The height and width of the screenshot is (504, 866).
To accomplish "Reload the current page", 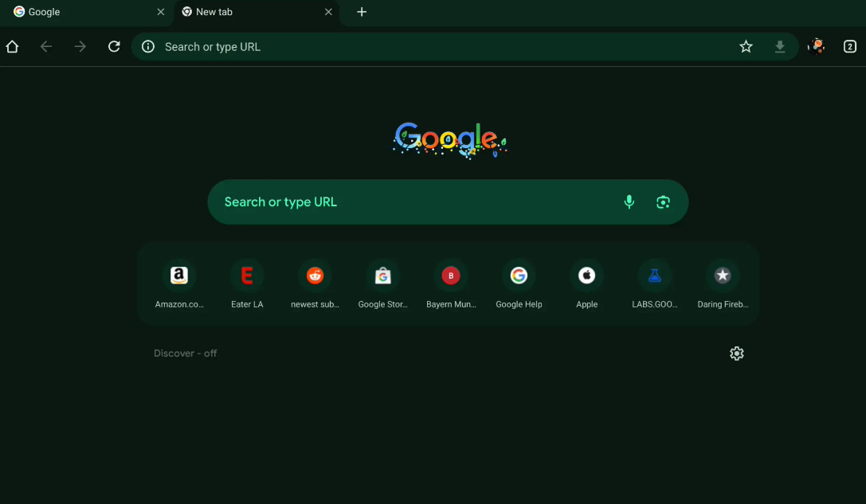I will coord(114,47).
